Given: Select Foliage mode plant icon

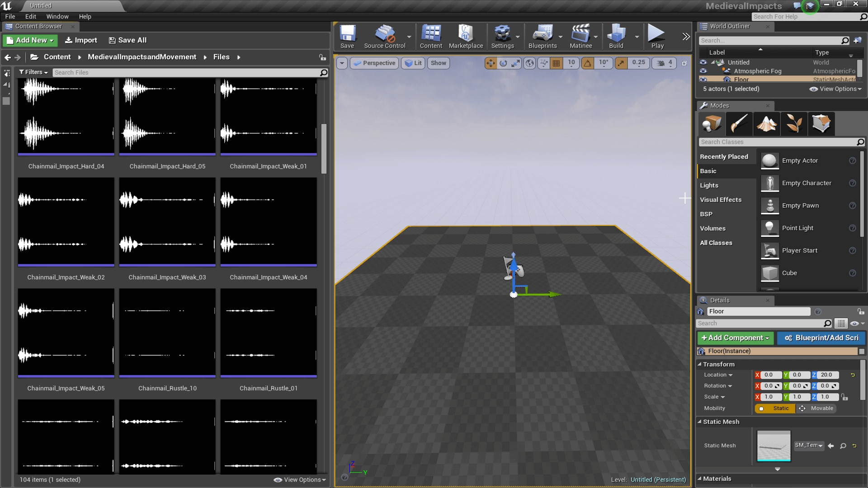Looking at the screenshot, I should click(x=793, y=123).
